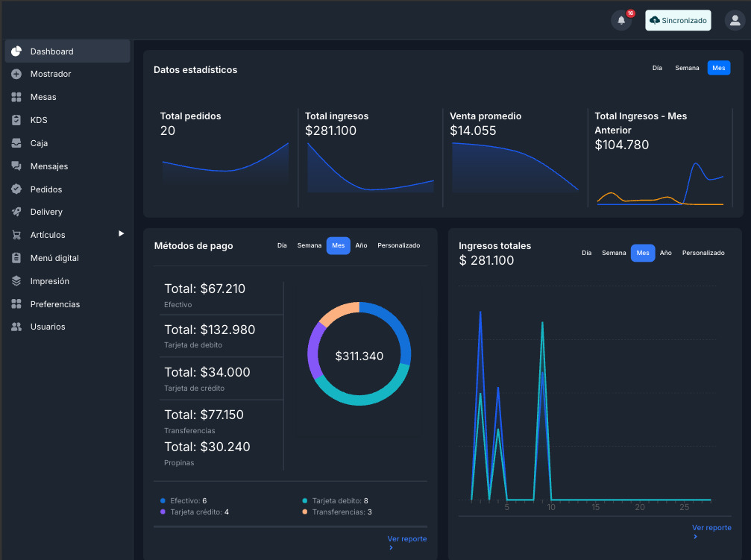
Task: Go to Preferencias
Action: [x=68, y=303]
